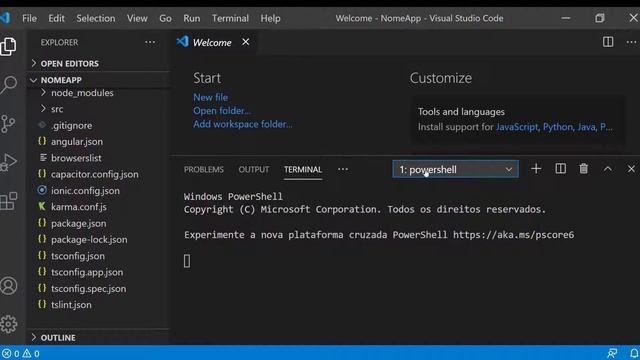The width and height of the screenshot is (640, 360).
Task: Click errors and warnings status indicator
Action: 20,353
